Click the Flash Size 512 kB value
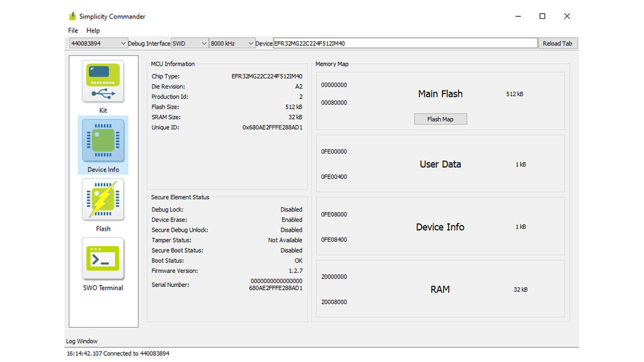Viewport: 644px width, 362px height. point(294,107)
